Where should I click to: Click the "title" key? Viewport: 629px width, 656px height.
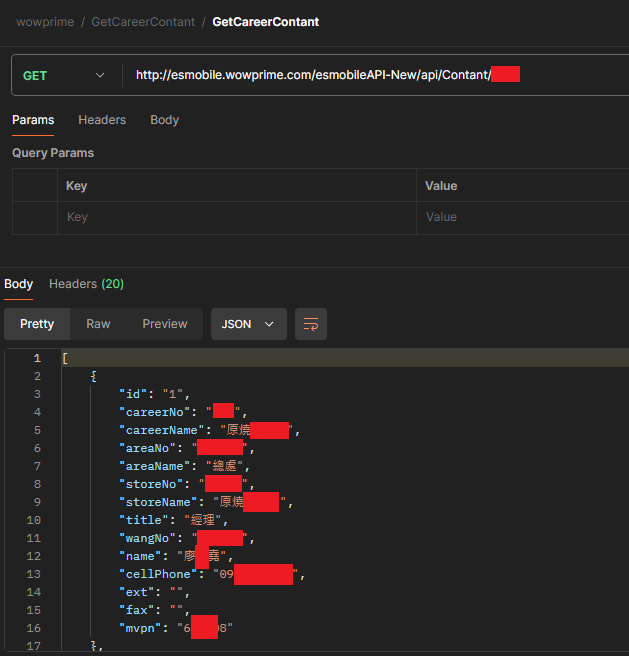pyautogui.click(x=144, y=520)
